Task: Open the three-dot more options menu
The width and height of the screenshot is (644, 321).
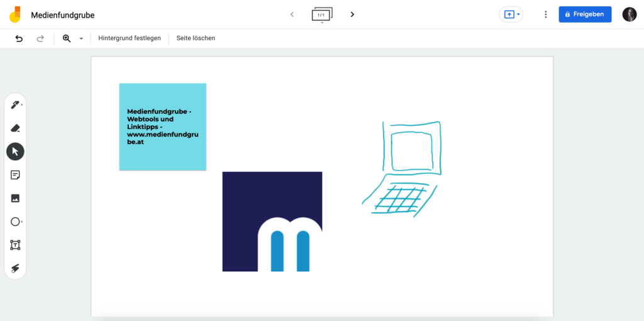Action: (545, 14)
